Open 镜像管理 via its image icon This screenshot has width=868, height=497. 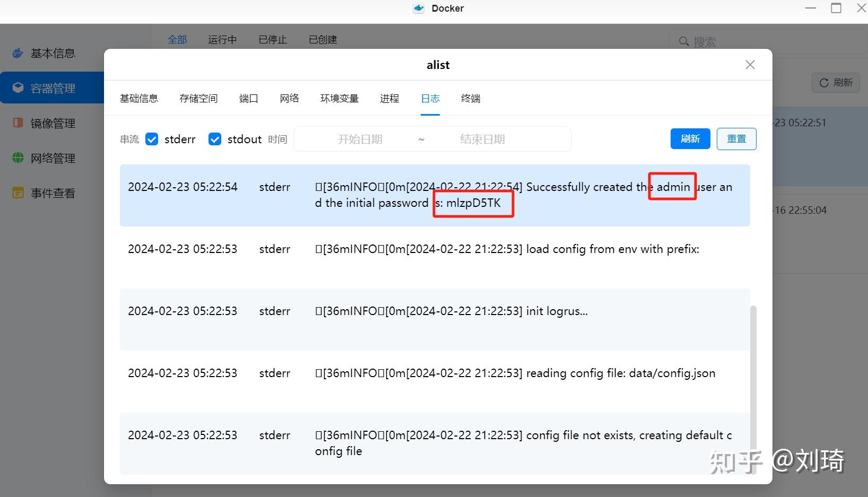pos(18,123)
